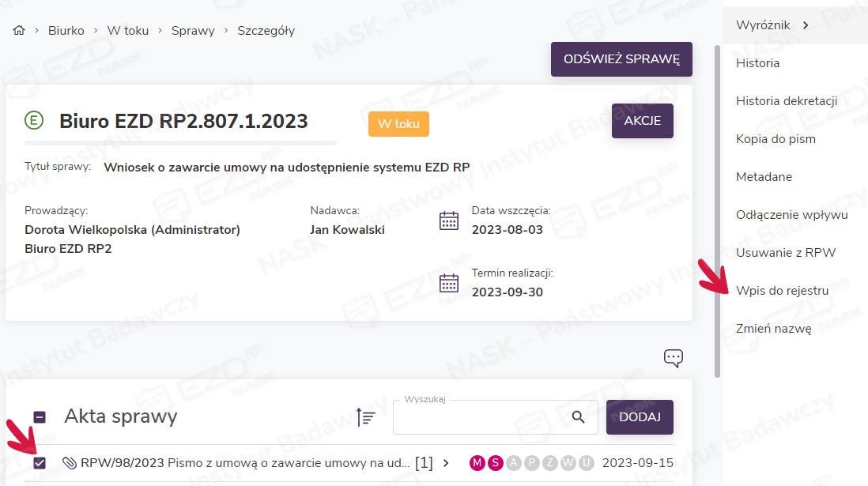Focus the Wyszukaj search field
The height and width of the screenshot is (486, 868).
click(x=482, y=418)
